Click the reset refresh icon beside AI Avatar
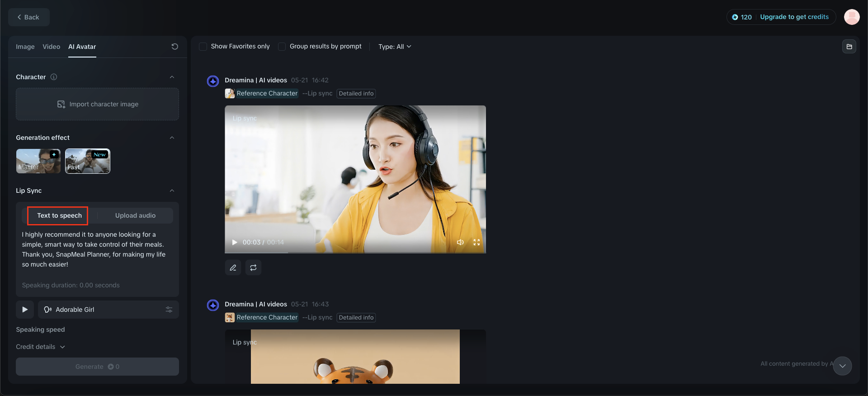Screen dimensions: 868x396 click(x=175, y=47)
